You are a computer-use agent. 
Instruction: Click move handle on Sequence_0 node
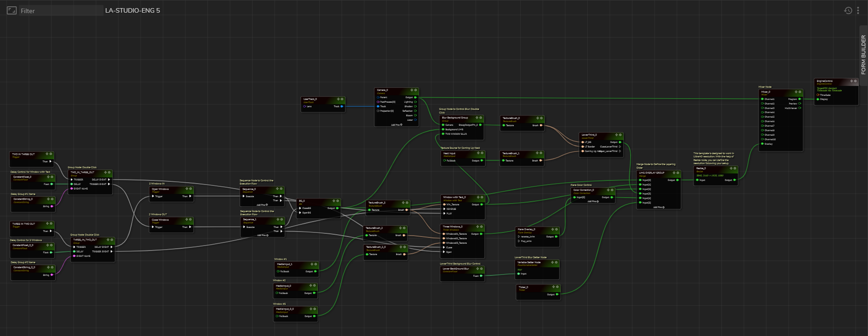click(x=277, y=189)
